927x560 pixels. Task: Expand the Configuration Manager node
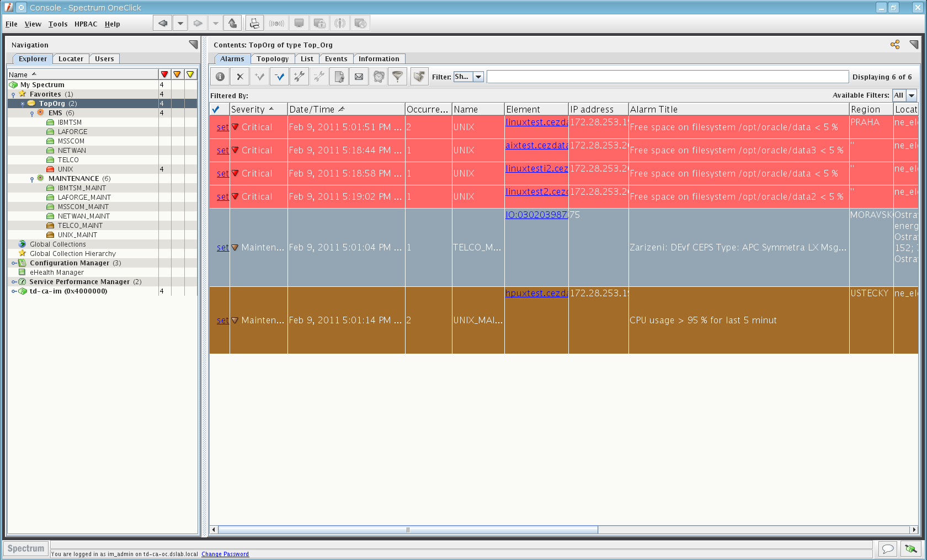pos(13,263)
